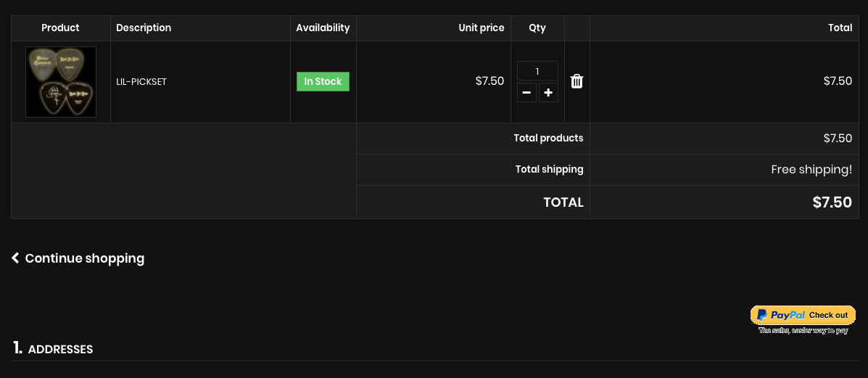The height and width of the screenshot is (378, 868).
Task: Click the Product column header
Action: pyautogui.click(x=60, y=28)
